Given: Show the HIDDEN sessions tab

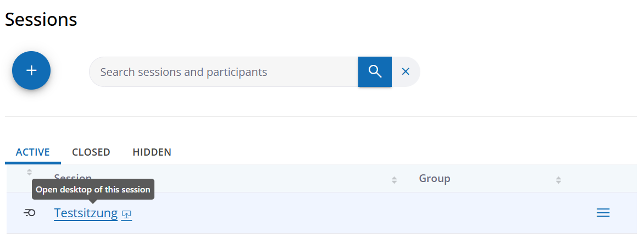Looking at the screenshot, I should pyautogui.click(x=152, y=152).
